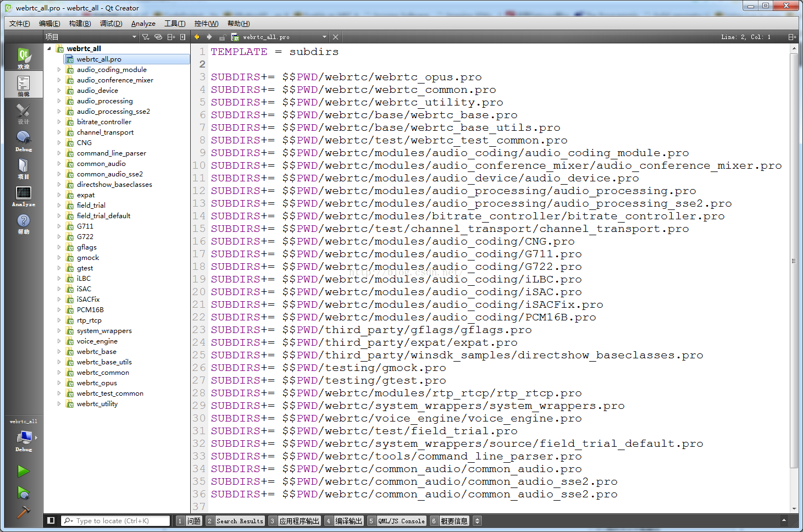This screenshot has width=803, height=532.
Task: Open the 构建(B) menu
Action: 80,24
